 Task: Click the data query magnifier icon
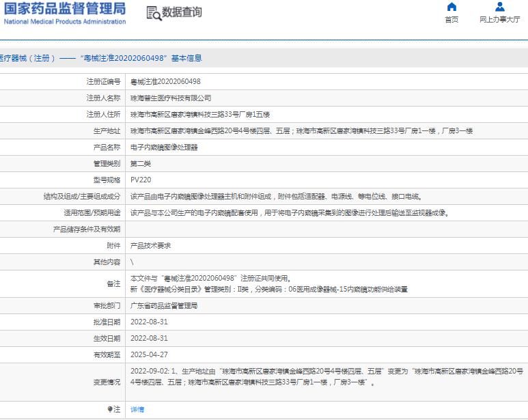(154, 13)
